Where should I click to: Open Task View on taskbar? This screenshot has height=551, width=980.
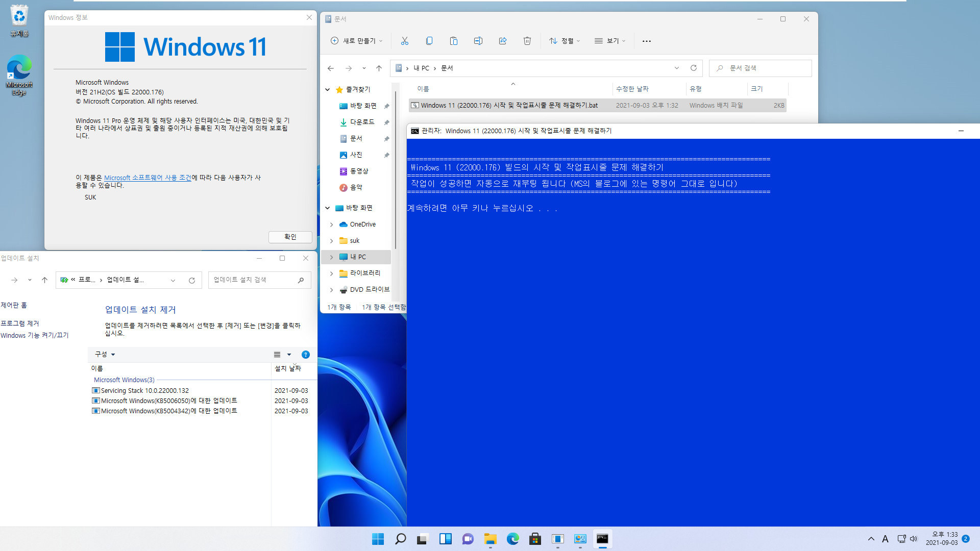(422, 539)
